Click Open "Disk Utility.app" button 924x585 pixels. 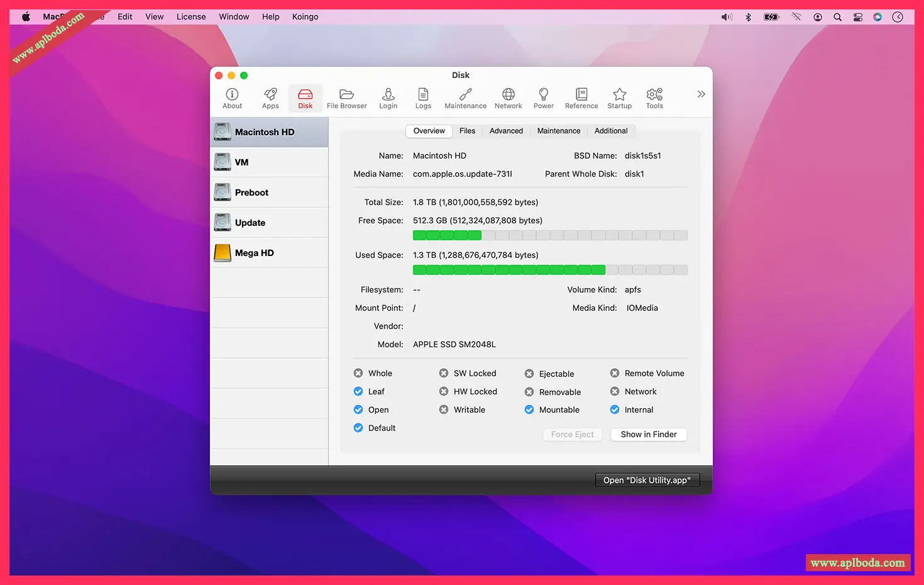click(647, 481)
